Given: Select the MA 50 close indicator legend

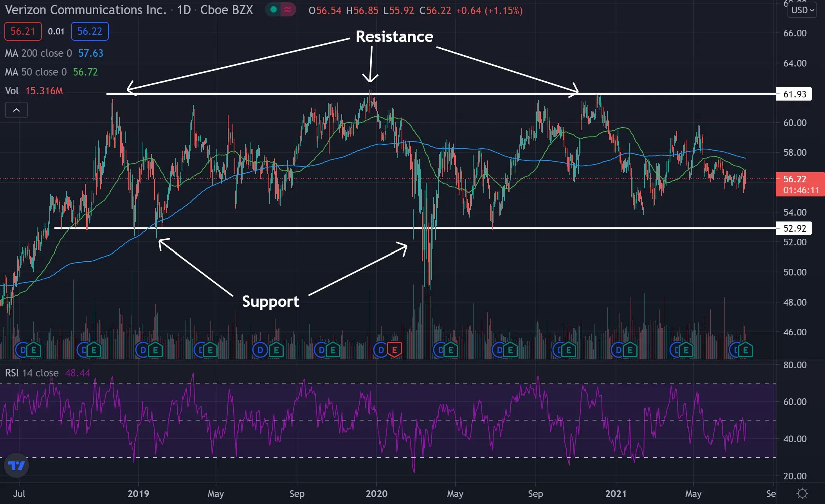Looking at the screenshot, I should (x=36, y=72).
